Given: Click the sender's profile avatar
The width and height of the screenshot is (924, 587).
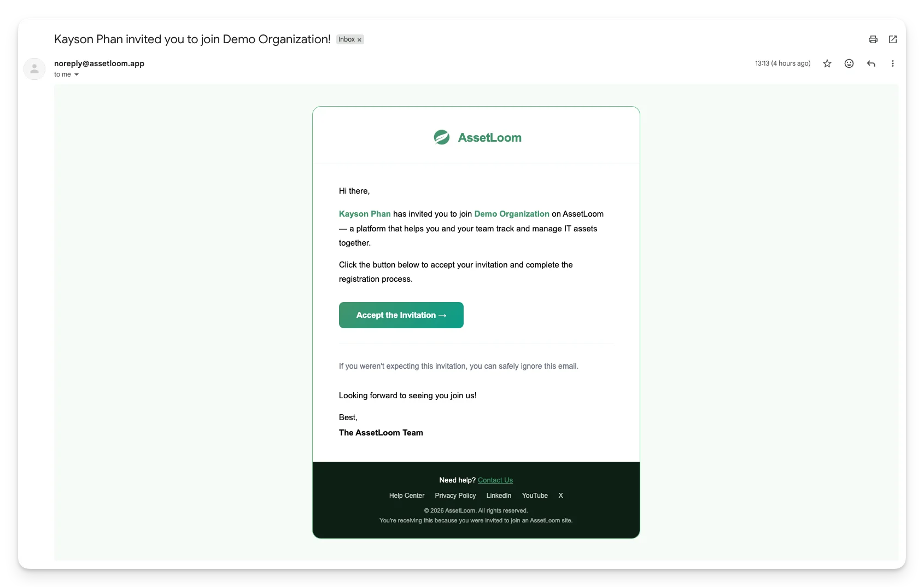Looking at the screenshot, I should pyautogui.click(x=34, y=69).
